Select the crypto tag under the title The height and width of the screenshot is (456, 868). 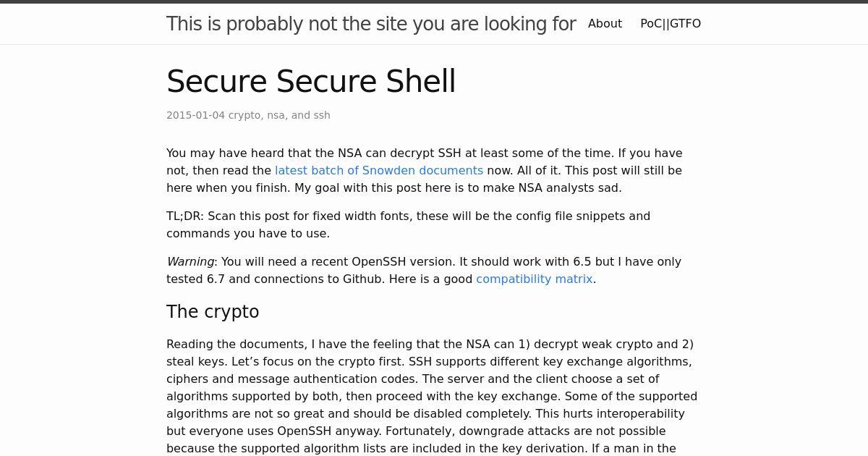pos(244,115)
